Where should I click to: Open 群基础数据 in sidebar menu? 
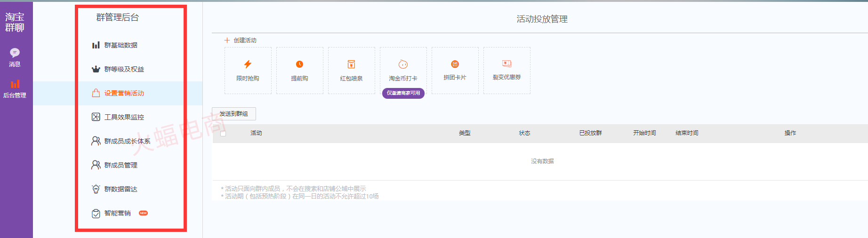click(x=121, y=45)
